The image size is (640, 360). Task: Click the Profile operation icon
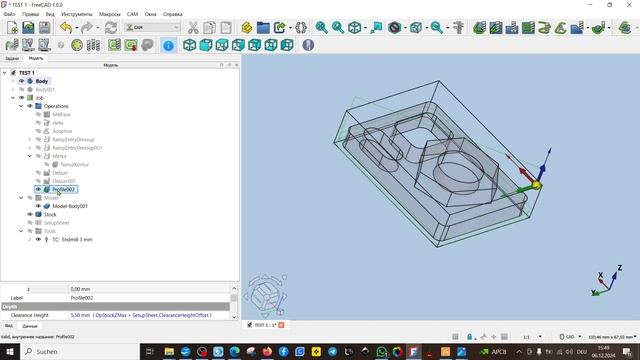pyautogui.click(x=480, y=28)
